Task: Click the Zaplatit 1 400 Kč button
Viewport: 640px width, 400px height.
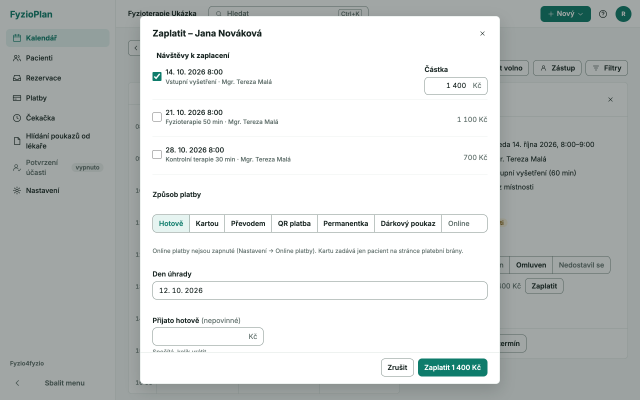Action: 452,367
